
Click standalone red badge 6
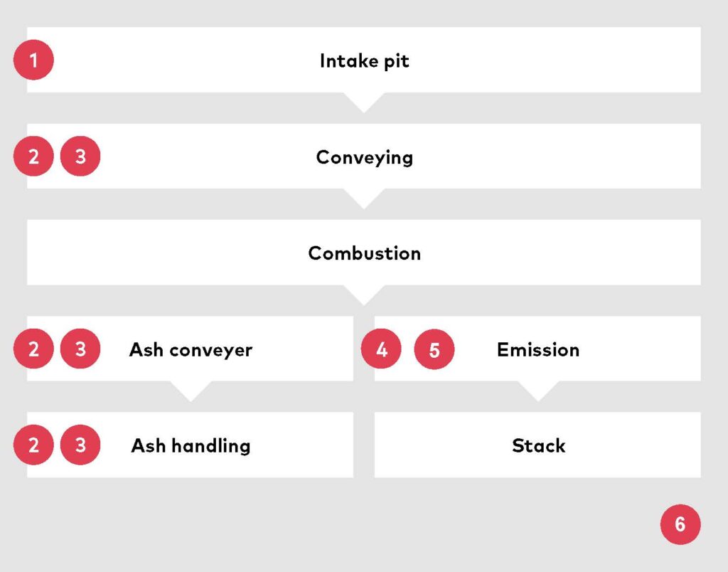680,524
